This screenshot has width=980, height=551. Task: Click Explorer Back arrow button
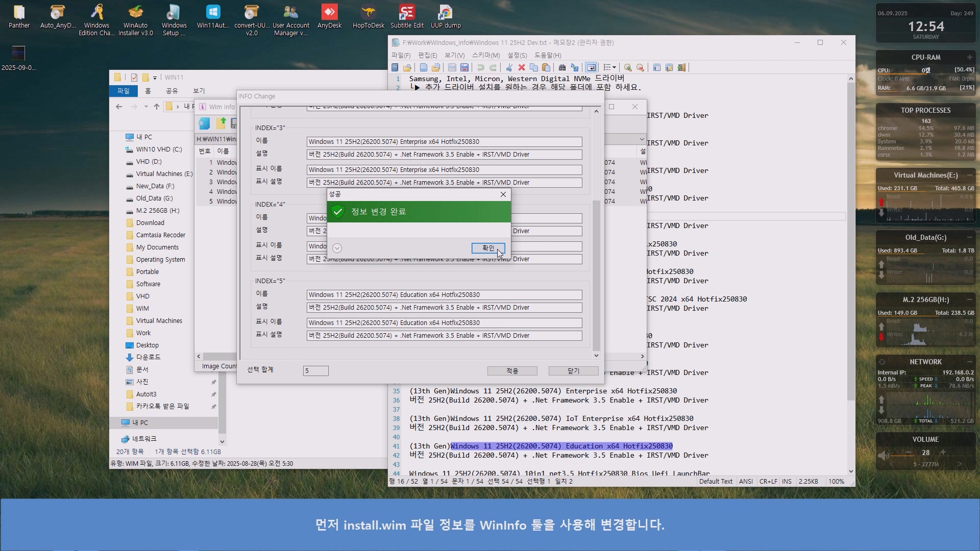[x=119, y=107]
